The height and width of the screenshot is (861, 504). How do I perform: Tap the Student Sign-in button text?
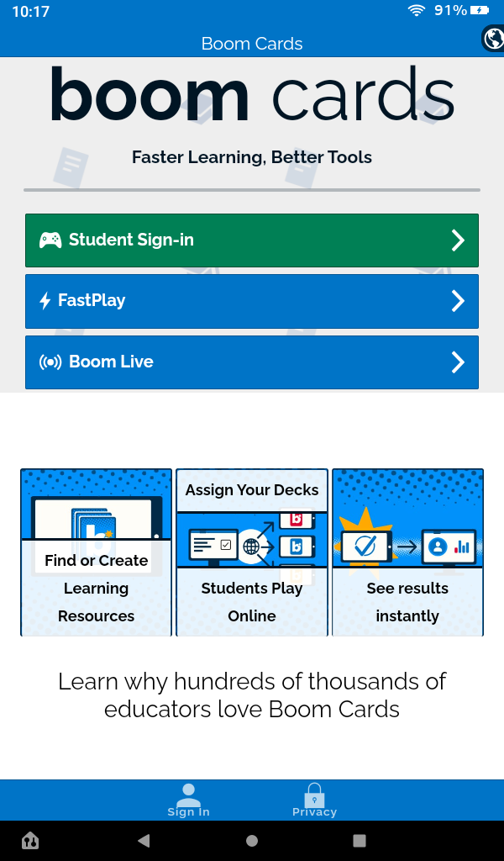131,240
